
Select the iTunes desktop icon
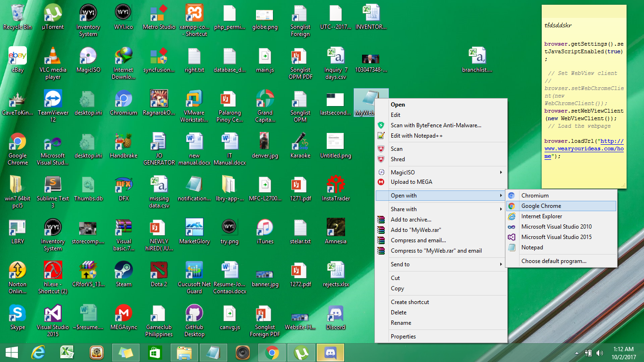(265, 231)
